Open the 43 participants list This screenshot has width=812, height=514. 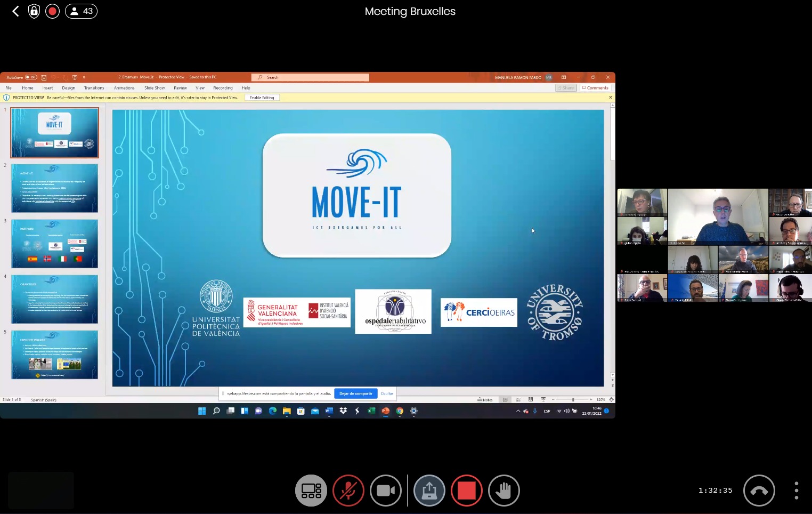[81, 11]
